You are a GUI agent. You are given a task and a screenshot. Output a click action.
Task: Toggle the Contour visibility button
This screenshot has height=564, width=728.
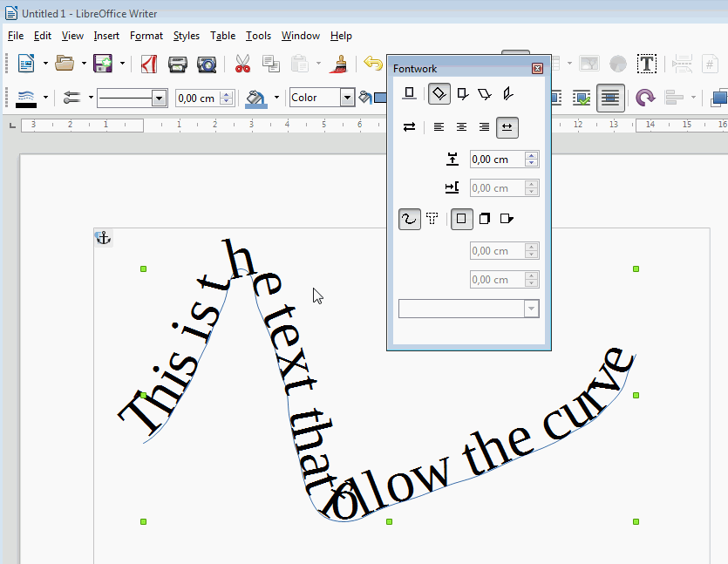tap(409, 219)
